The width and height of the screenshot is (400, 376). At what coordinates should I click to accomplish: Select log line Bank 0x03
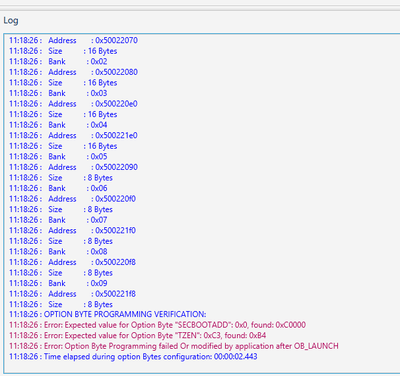pos(58,93)
